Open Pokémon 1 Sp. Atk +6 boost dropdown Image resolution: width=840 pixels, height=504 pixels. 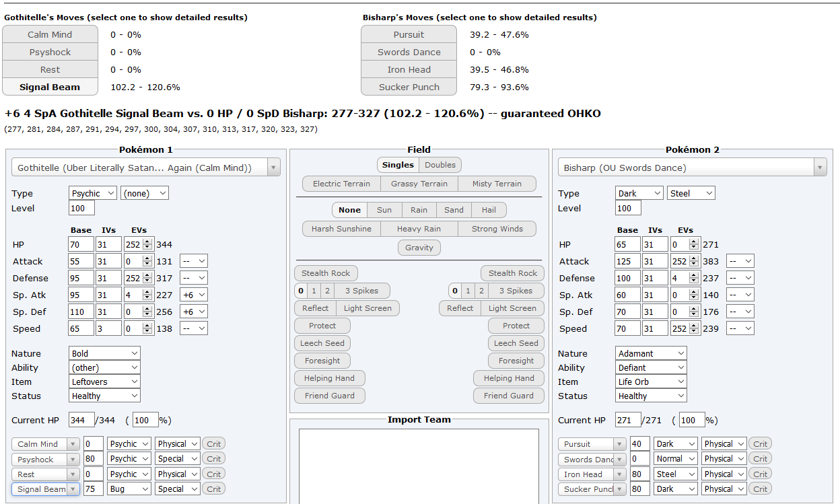pos(194,295)
